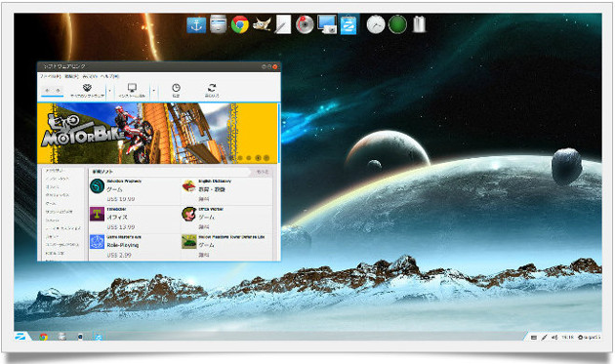
Task: Open the trash can in the dock
Action: point(420,24)
